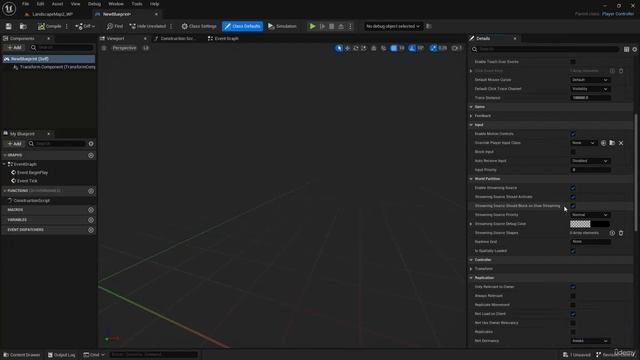The image size is (640, 360).
Task: Open the Auto Receive Input dropdown
Action: click(590, 161)
